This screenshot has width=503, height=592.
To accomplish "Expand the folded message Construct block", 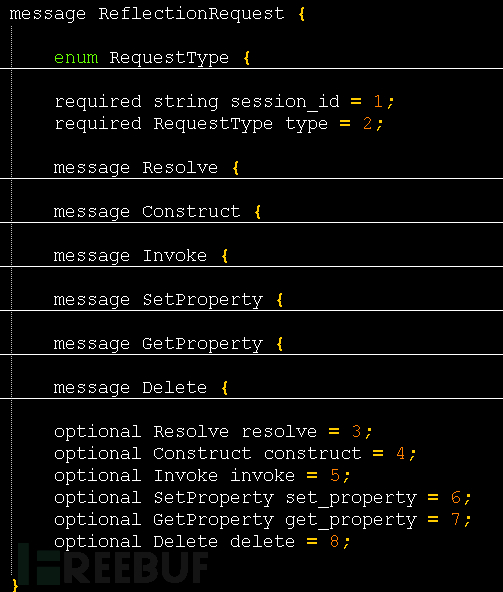I will tap(157, 211).
